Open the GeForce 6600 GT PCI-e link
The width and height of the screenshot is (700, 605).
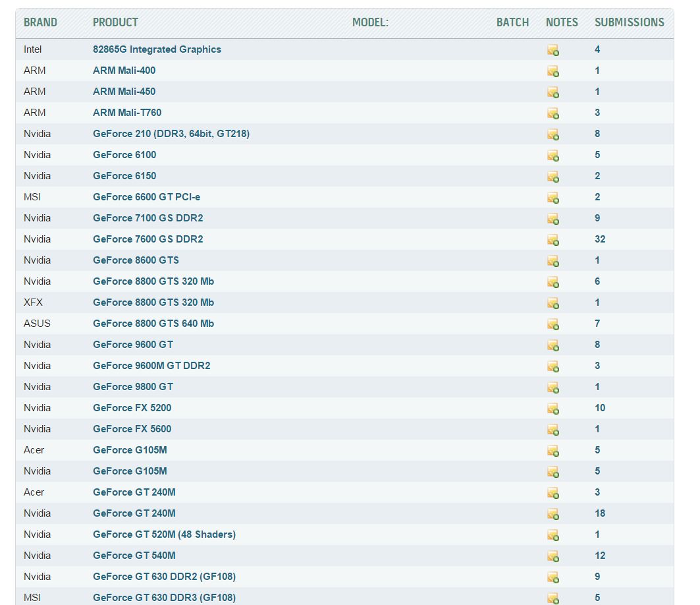(146, 196)
